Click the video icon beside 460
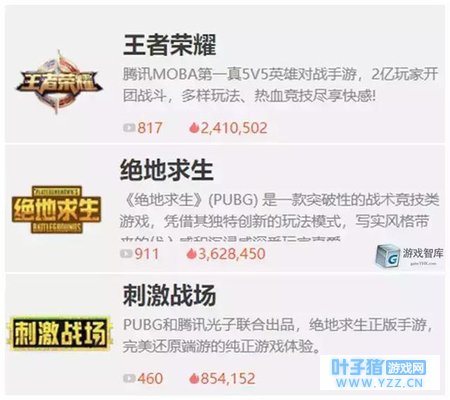 (x=129, y=379)
